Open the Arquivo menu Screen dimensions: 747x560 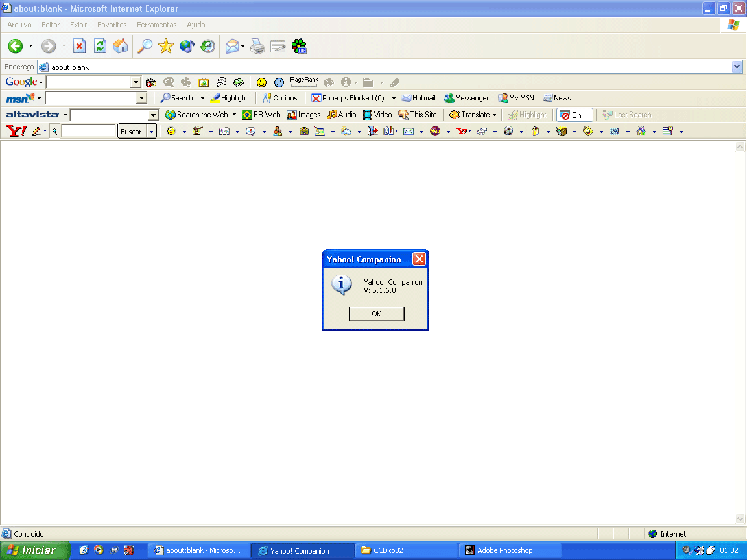(x=19, y=25)
